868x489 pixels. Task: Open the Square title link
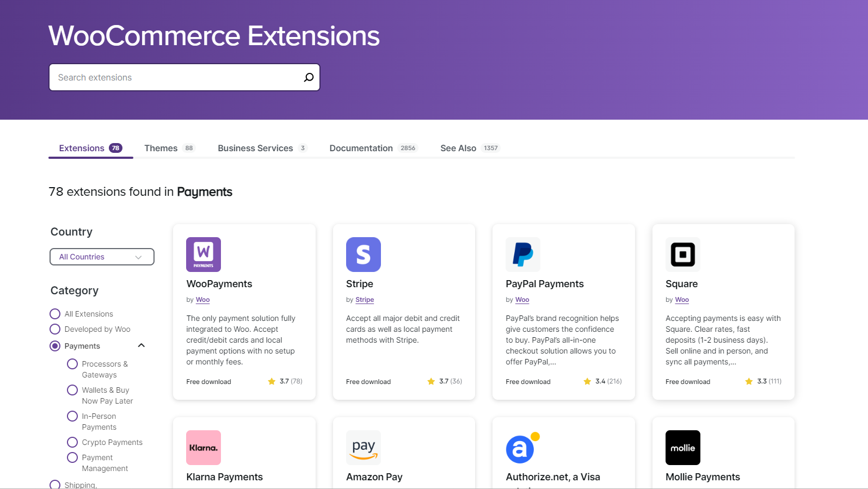click(681, 284)
